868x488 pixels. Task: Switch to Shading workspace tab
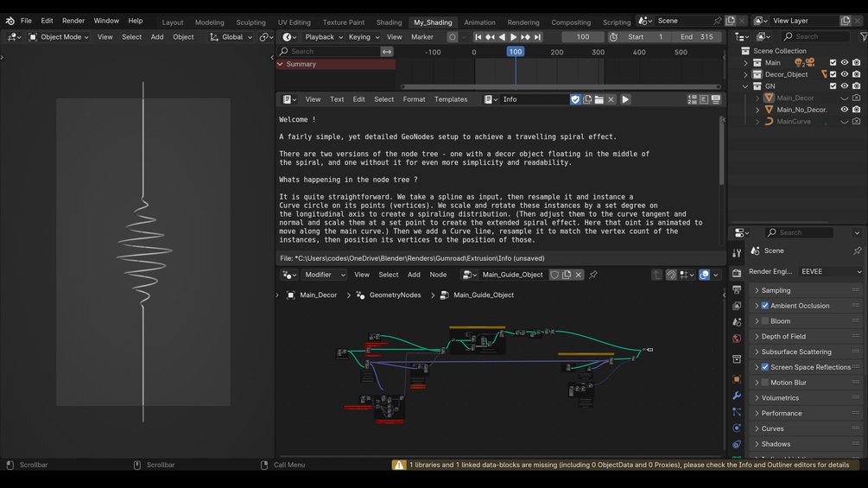tap(389, 22)
